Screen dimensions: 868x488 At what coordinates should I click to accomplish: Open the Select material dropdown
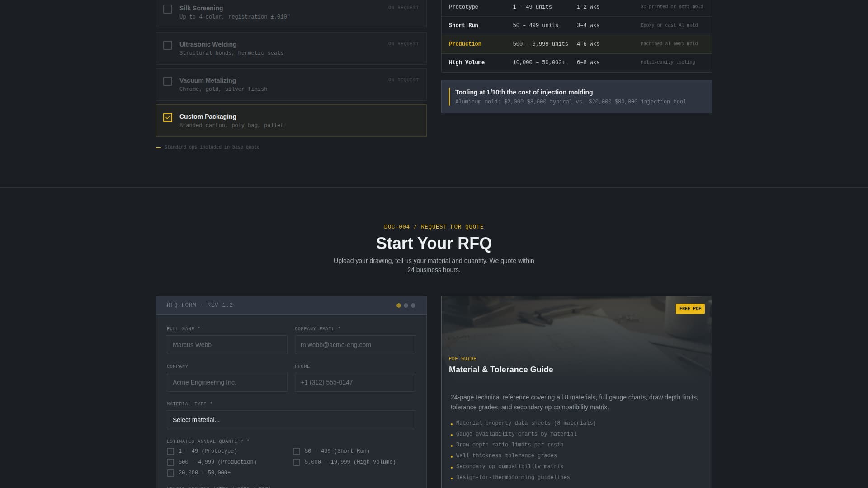click(291, 420)
